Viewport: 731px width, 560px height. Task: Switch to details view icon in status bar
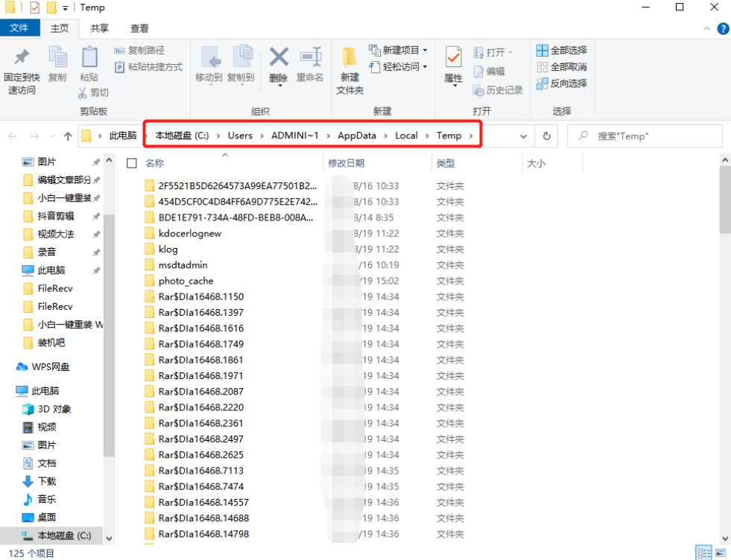704,553
